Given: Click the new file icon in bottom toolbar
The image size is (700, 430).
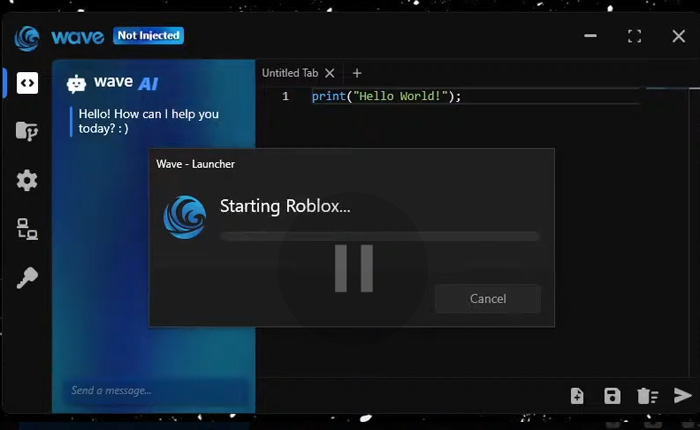Looking at the screenshot, I should point(577,396).
